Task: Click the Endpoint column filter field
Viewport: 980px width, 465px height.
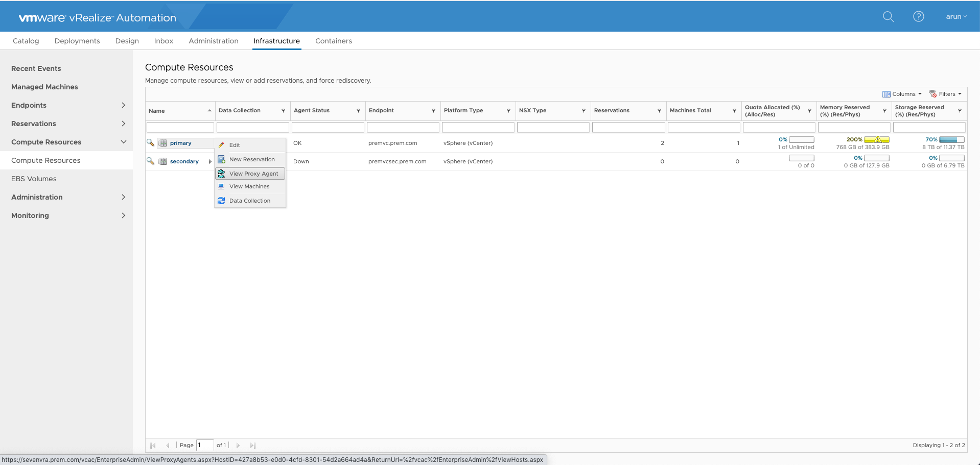Action: 403,127
